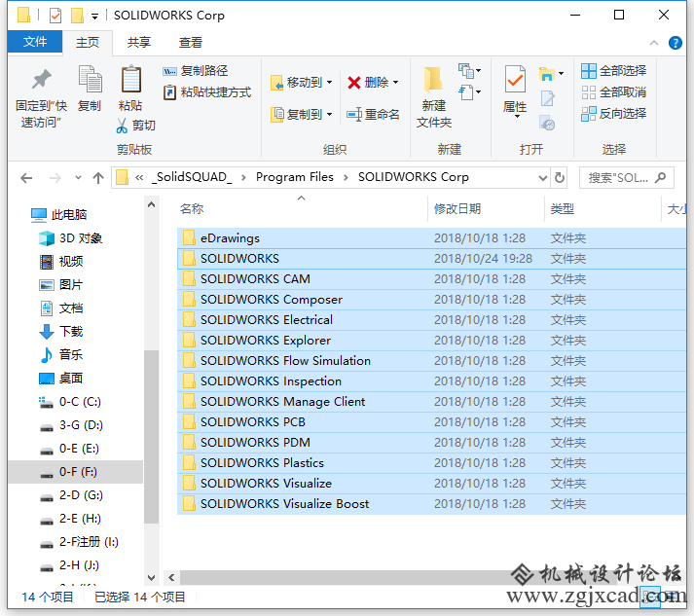Click the sidebar scroll up arrow
The height and width of the screenshot is (616, 694).
pos(152,205)
